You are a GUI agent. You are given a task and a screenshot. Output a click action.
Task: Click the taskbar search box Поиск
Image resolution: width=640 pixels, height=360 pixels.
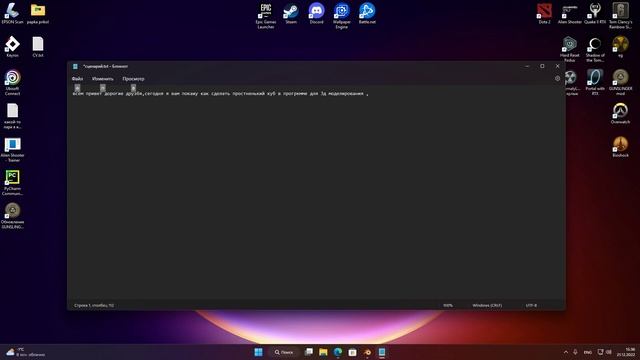(x=284, y=352)
